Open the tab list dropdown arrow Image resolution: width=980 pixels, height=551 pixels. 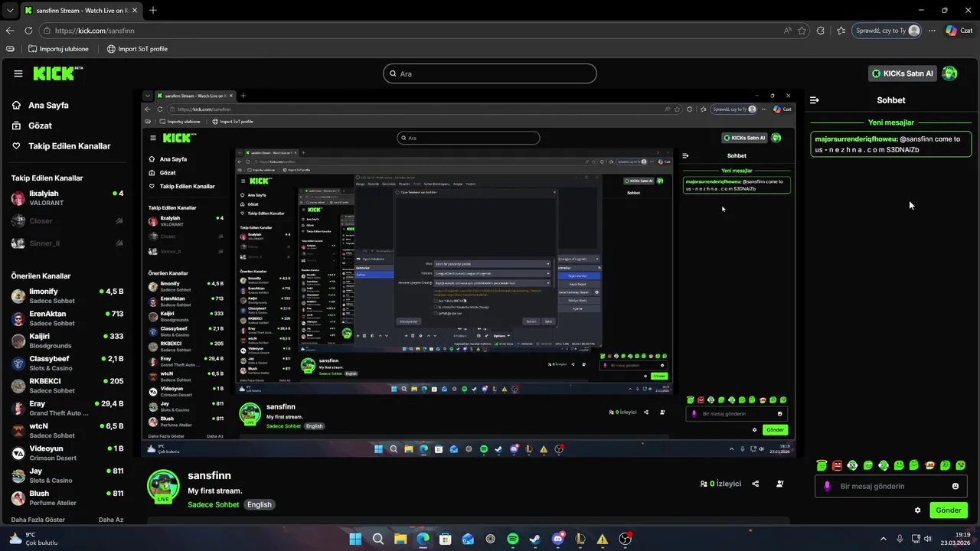9,10
